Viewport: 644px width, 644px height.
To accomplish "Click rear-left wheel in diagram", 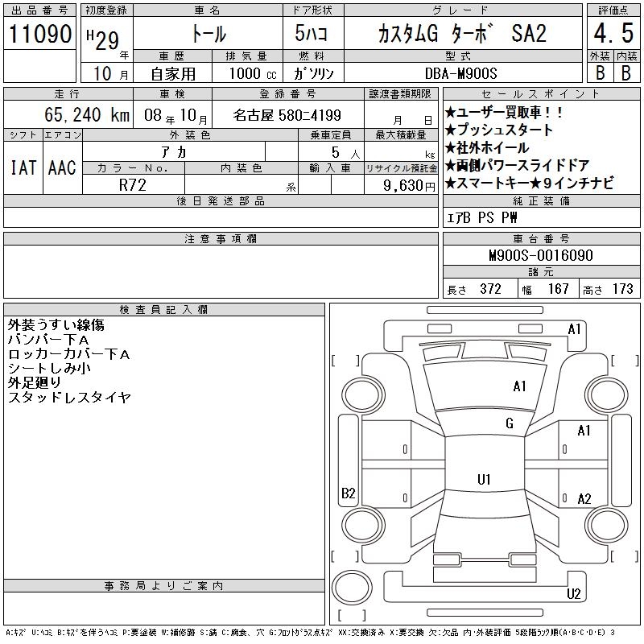I will (x=363, y=525).
